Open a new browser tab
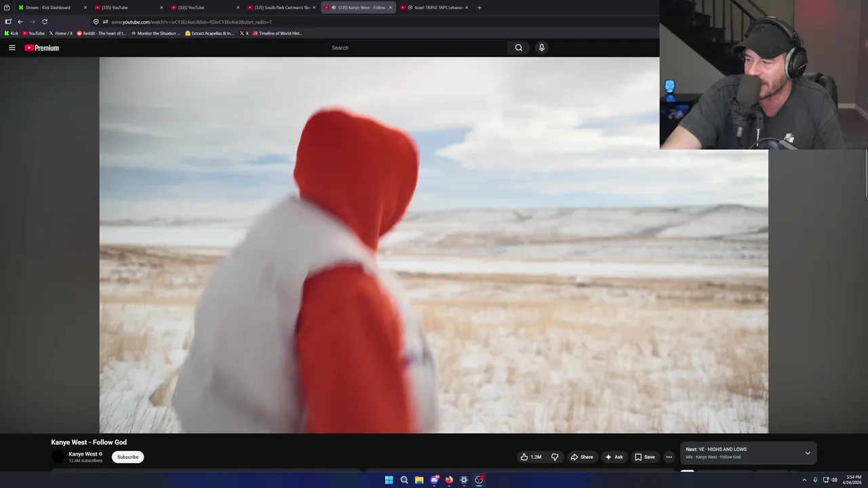868x488 pixels. point(479,7)
